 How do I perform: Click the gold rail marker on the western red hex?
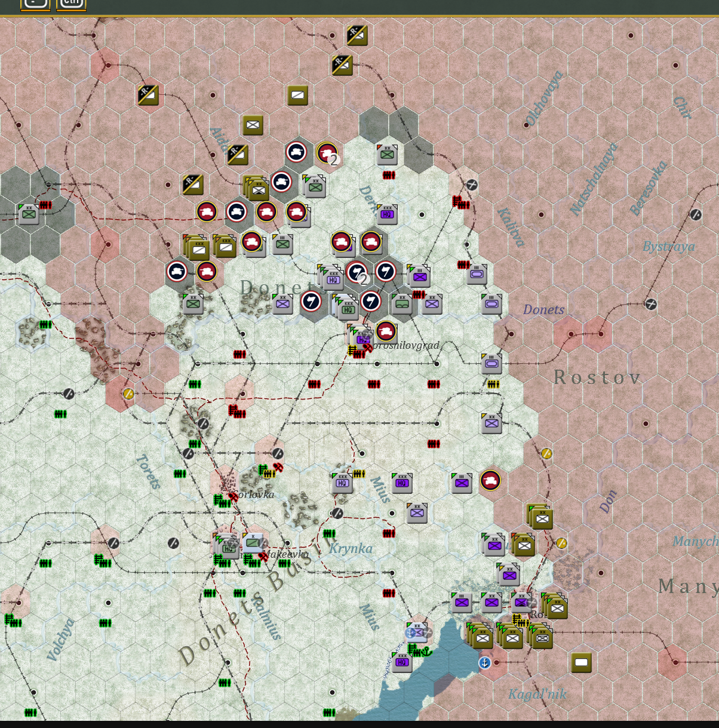[x=128, y=394]
